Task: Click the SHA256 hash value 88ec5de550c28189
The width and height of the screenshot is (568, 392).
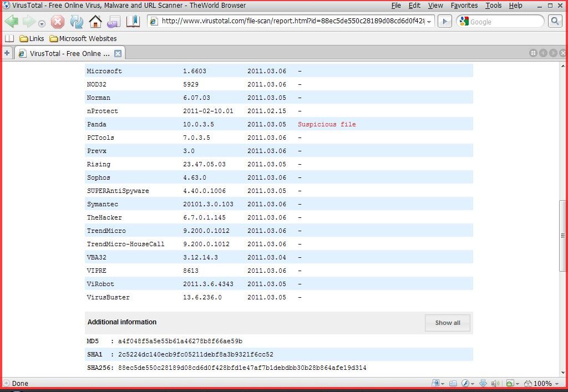Action: pyautogui.click(x=242, y=368)
